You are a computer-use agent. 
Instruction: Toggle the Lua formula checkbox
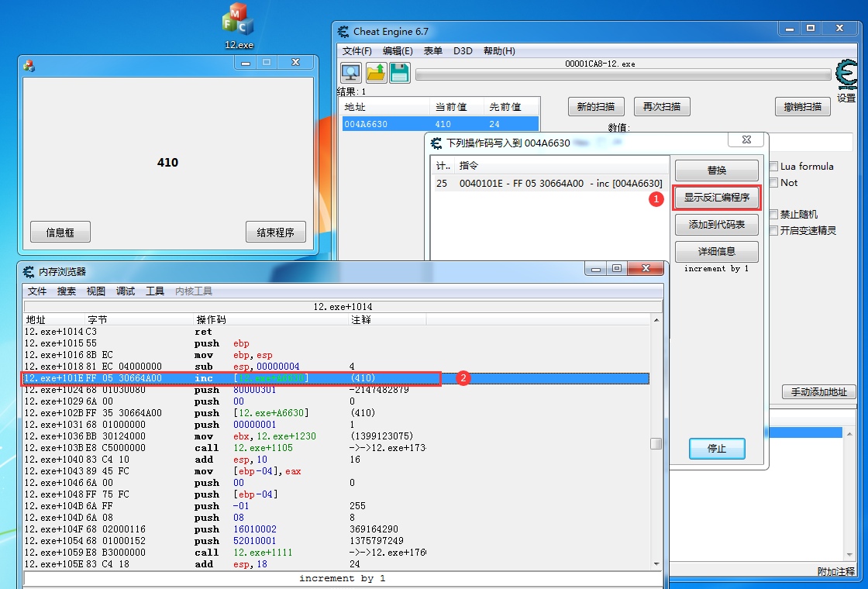[774, 166]
